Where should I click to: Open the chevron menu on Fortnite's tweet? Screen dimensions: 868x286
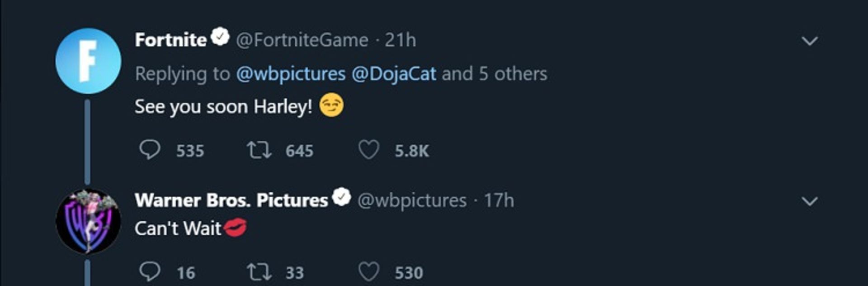[809, 41]
